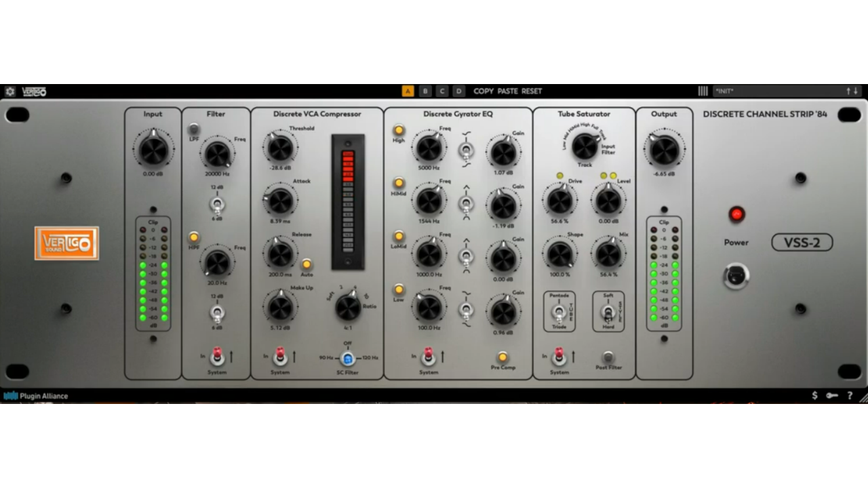
Task: Open the settings gear in the top bar
Action: tap(10, 91)
